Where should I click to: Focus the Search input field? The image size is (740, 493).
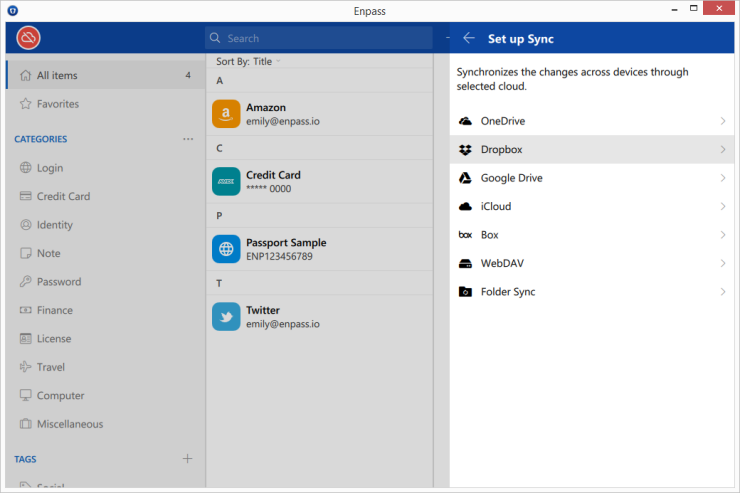pyautogui.click(x=319, y=38)
